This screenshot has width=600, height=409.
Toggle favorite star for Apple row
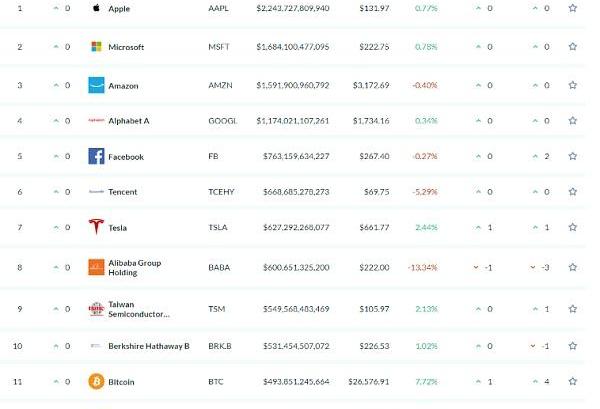[573, 8]
